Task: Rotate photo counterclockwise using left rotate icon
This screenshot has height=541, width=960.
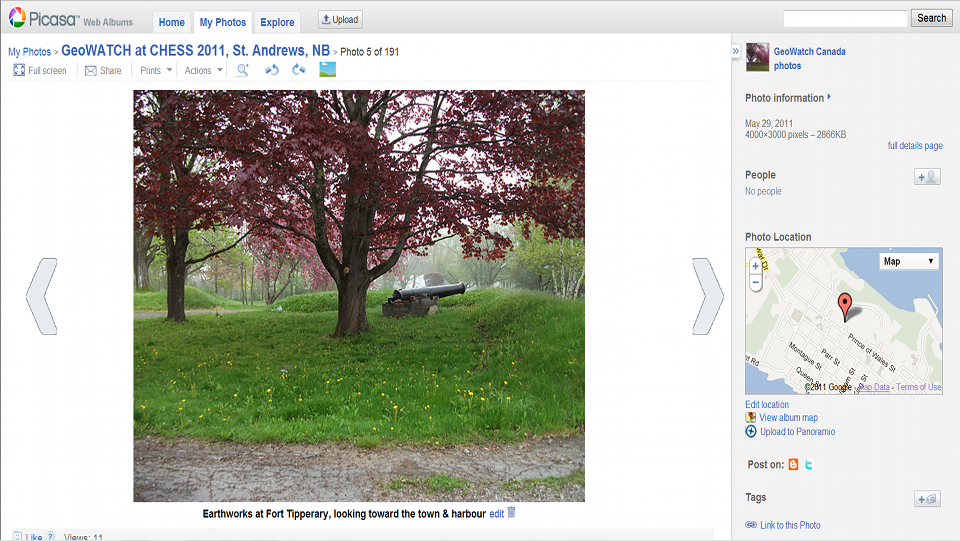Action: [271, 70]
